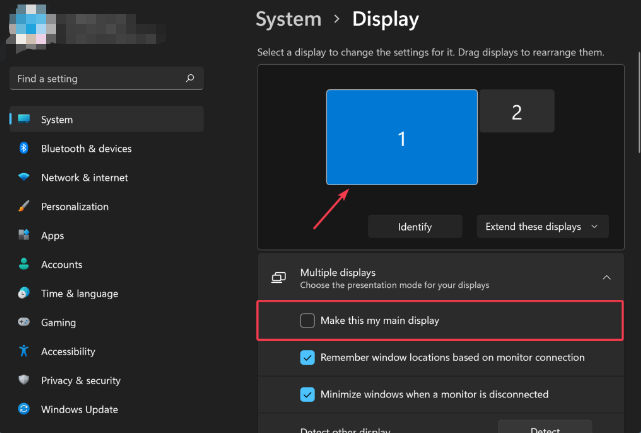Go to Gaming settings
The width and height of the screenshot is (641, 433).
click(x=106, y=323)
